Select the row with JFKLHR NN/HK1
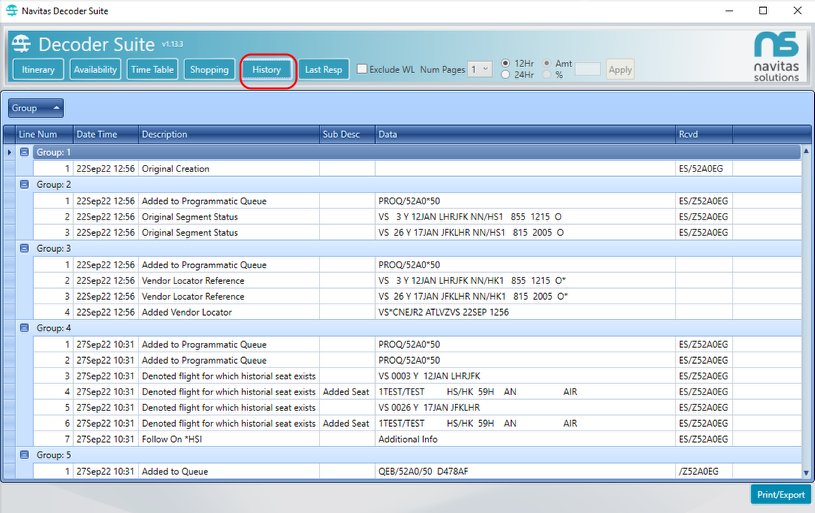Screen dimensions: 815x513 coord(417,296)
